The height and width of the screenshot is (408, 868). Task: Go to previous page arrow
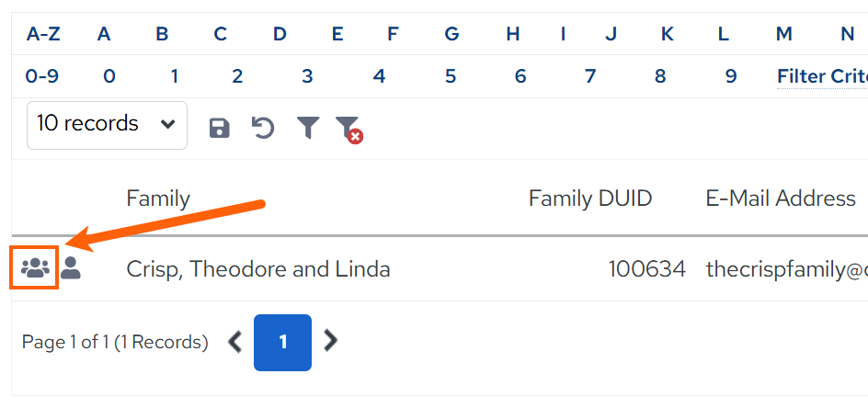coord(235,342)
